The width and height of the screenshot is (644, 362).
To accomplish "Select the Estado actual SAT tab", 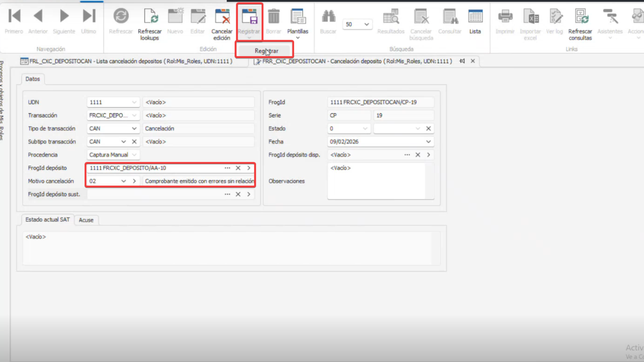I will (x=47, y=220).
